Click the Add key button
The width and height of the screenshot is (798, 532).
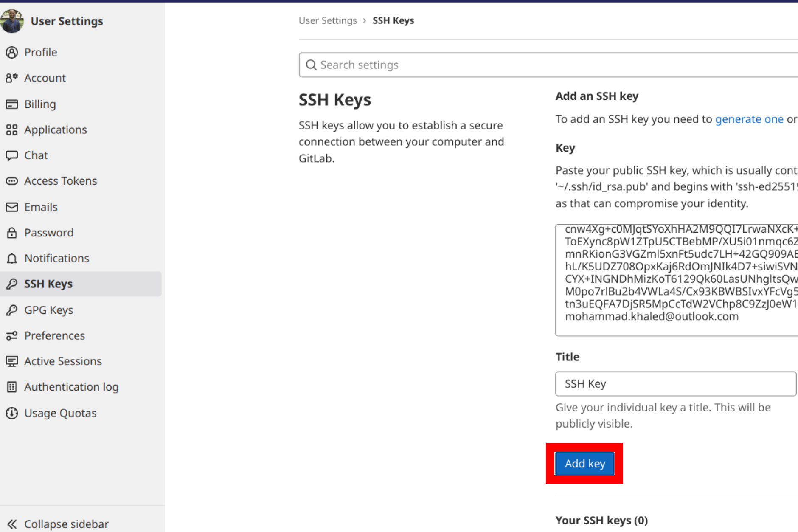584,463
